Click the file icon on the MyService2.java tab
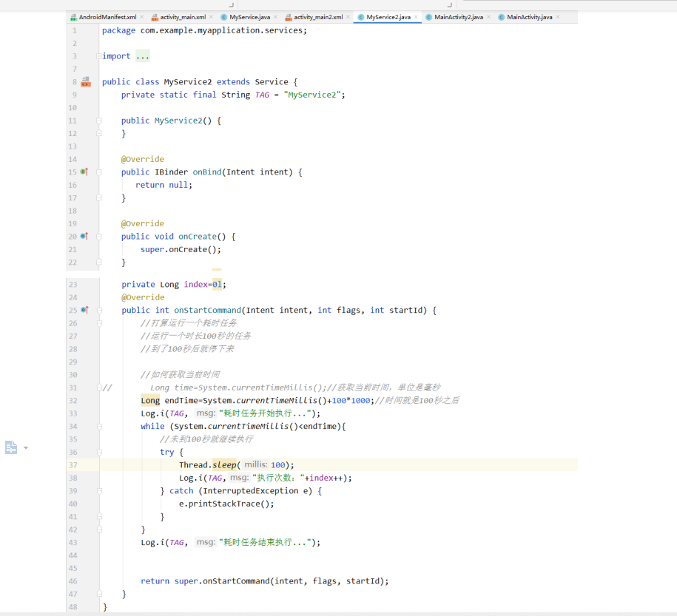 pyautogui.click(x=361, y=17)
